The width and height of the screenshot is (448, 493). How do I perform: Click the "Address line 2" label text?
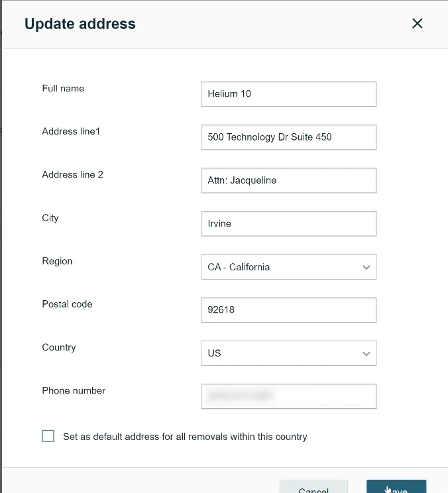[72, 174]
